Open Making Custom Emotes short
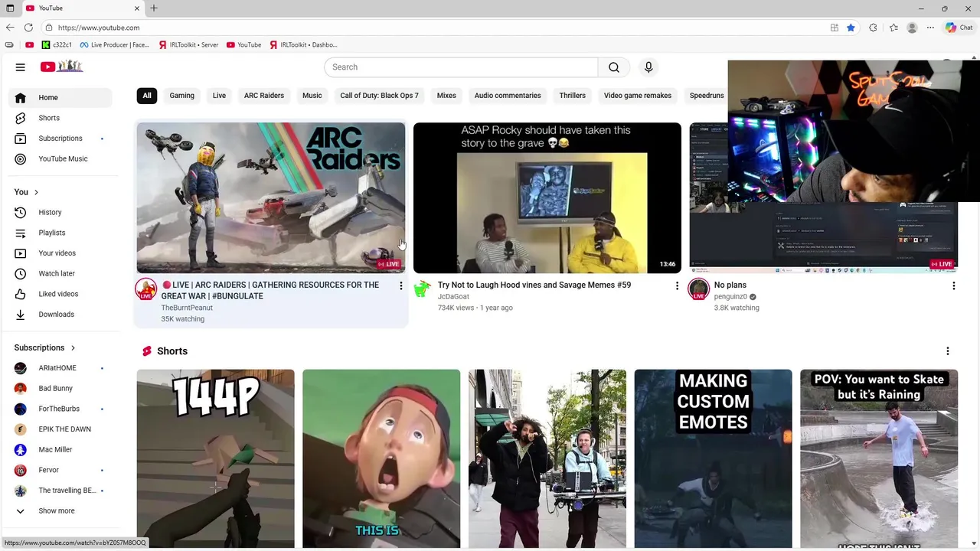Image resolution: width=980 pixels, height=551 pixels. point(714,458)
